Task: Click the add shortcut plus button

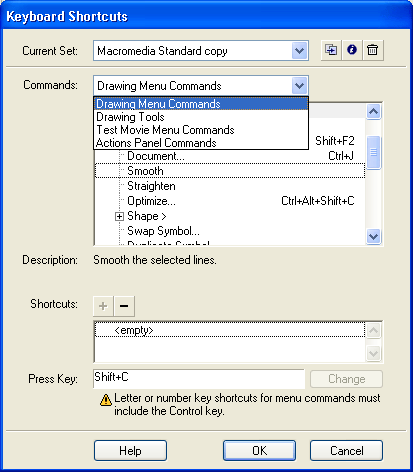Action: coord(103,306)
